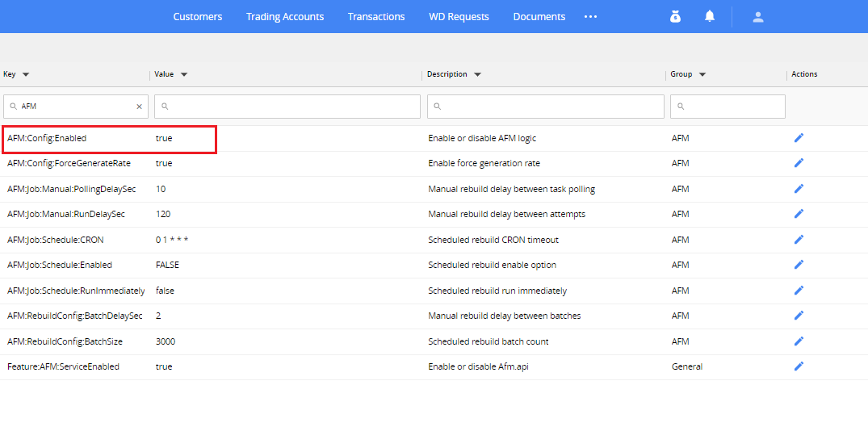Go to the Documents menu
This screenshot has width=868, height=427.
click(x=539, y=17)
